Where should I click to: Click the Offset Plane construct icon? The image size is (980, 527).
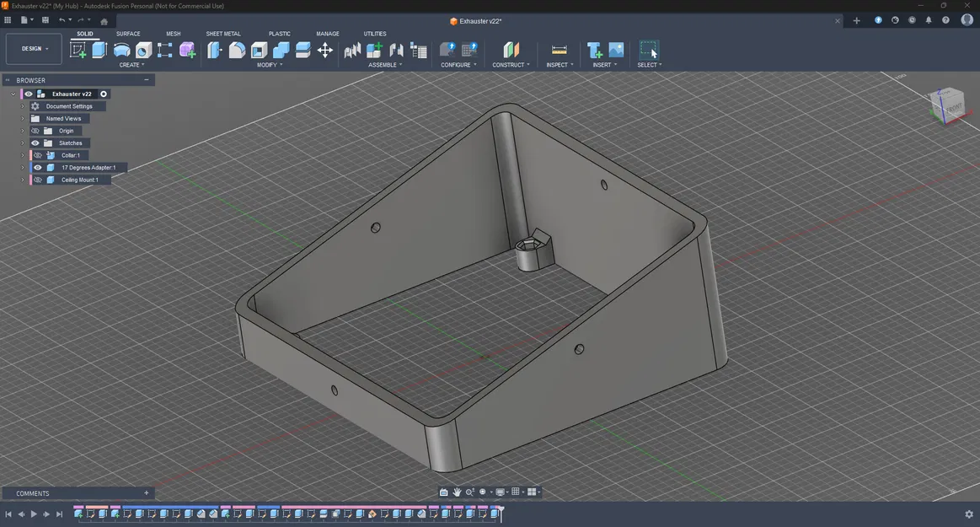(511, 51)
